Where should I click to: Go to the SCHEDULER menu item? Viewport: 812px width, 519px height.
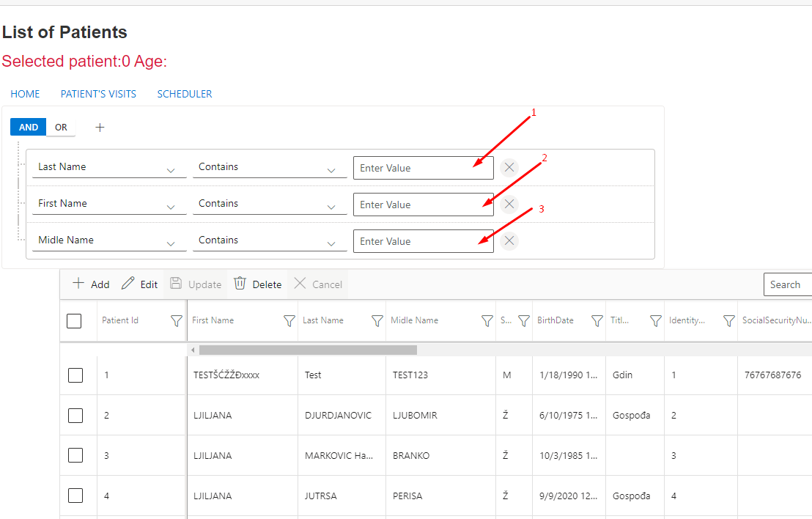(185, 94)
